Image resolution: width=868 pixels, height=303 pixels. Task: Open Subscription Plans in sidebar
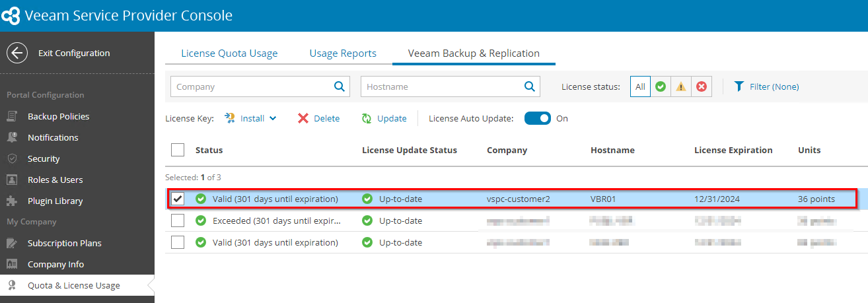[65, 243]
